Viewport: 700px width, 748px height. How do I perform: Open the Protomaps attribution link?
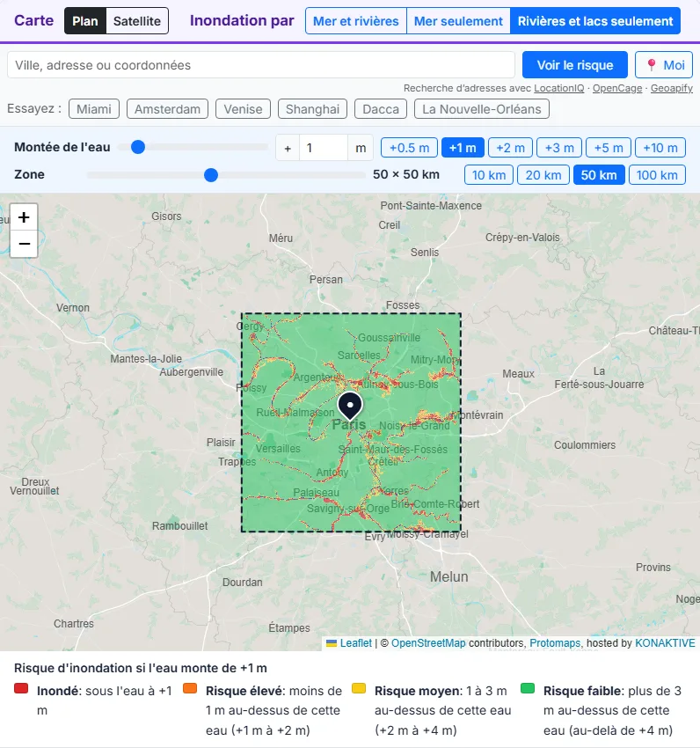coord(555,642)
